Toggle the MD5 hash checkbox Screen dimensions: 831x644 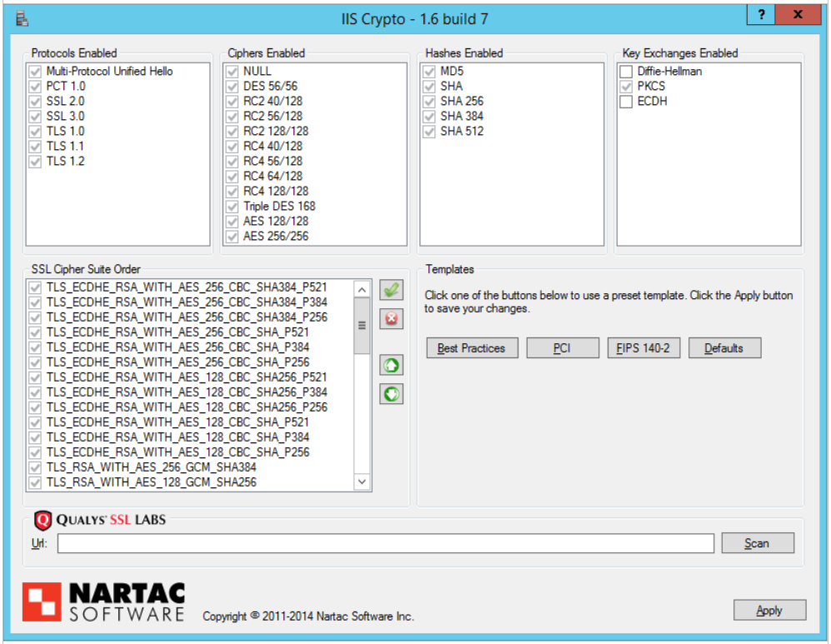tap(429, 72)
